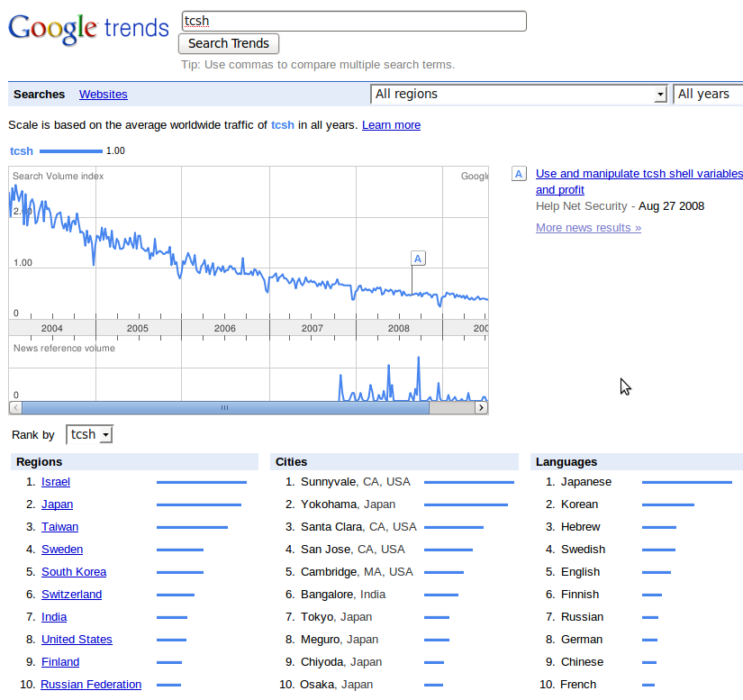The image size is (743, 700).
Task: Open the South Korea region link
Action: [x=74, y=572]
